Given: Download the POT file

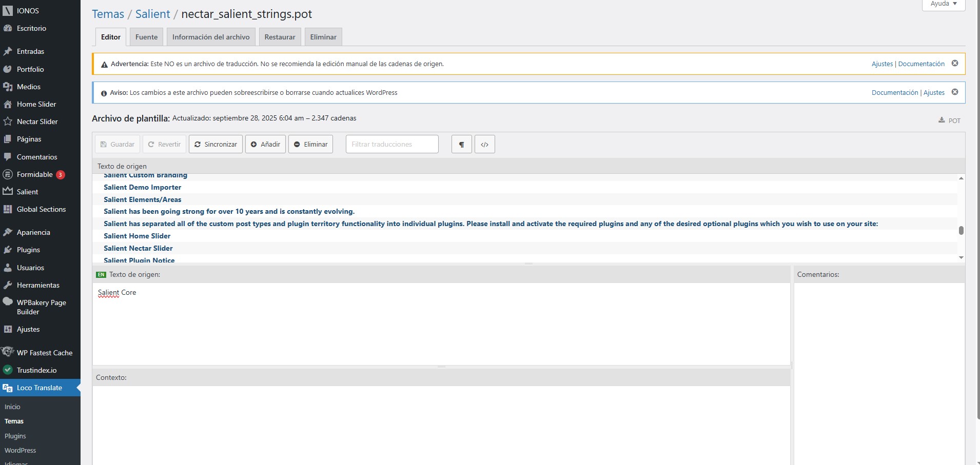Looking at the screenshot, I should click(949, 120).
